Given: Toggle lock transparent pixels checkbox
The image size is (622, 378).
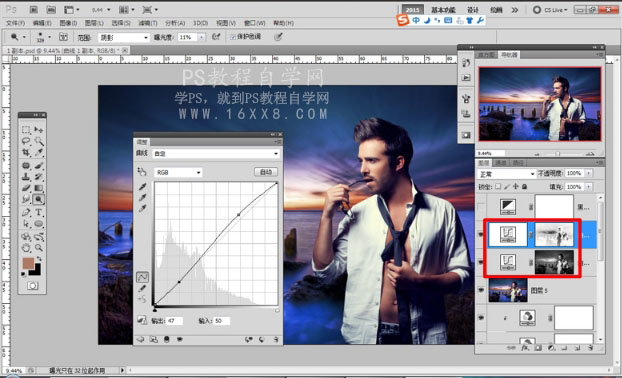Looking at the screenshot, I should point(498,186).
